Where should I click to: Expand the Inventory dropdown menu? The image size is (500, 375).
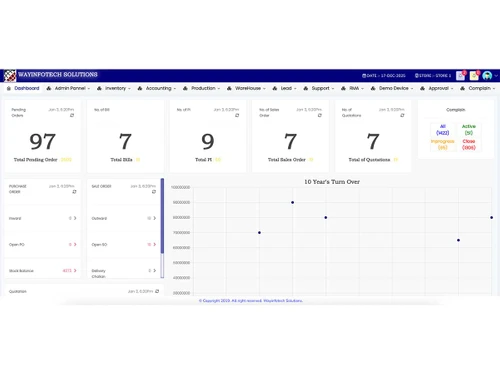tap(118, 88)
